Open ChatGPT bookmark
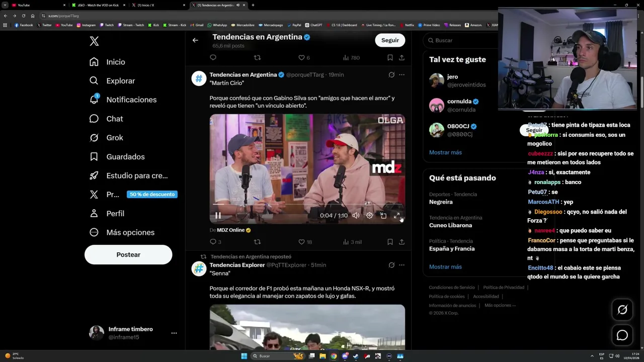The width and height of the screenshot is (644, 362). (x=314, y=25)
